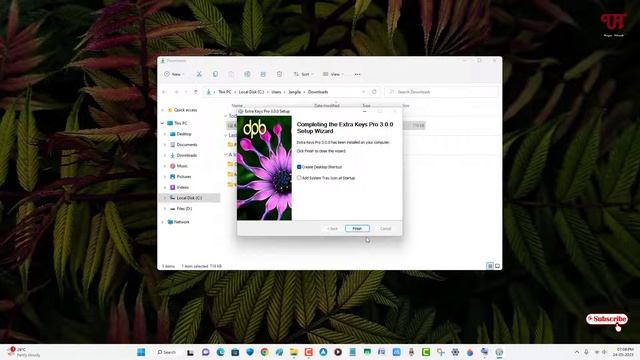Select Files (D:) in the navigation pane
The image size is (640, 360).
[184, 209]
